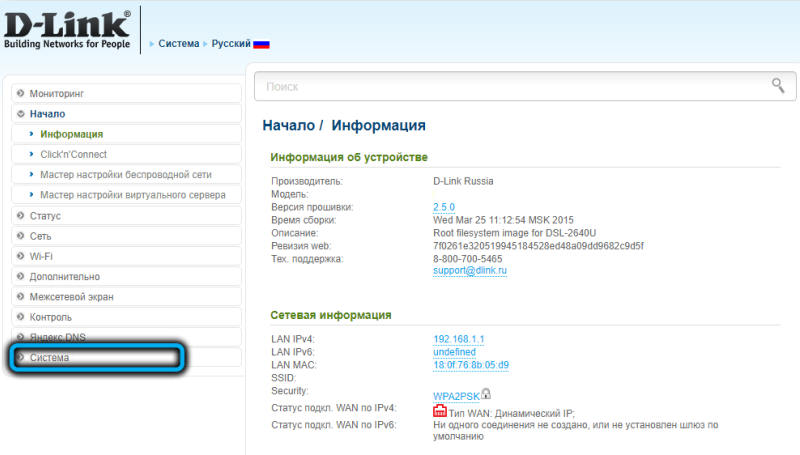Click the lock icon beside WPA2PSK
800x455 pixels.
click(x=485, y=394)
